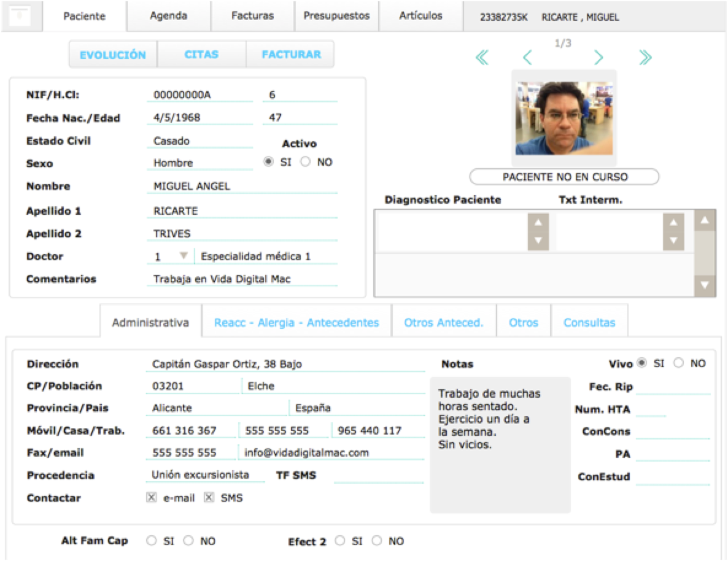Viewport: 728px width, 561px height.
Task: Click the patient photo thumbnail
Action: [x=563, y=118]
